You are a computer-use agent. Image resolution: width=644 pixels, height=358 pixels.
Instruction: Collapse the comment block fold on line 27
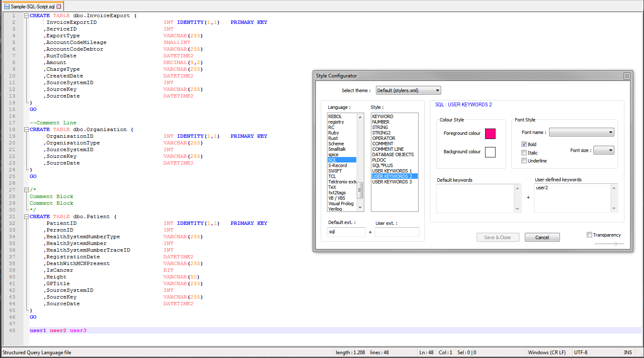[x=26, y=189]
